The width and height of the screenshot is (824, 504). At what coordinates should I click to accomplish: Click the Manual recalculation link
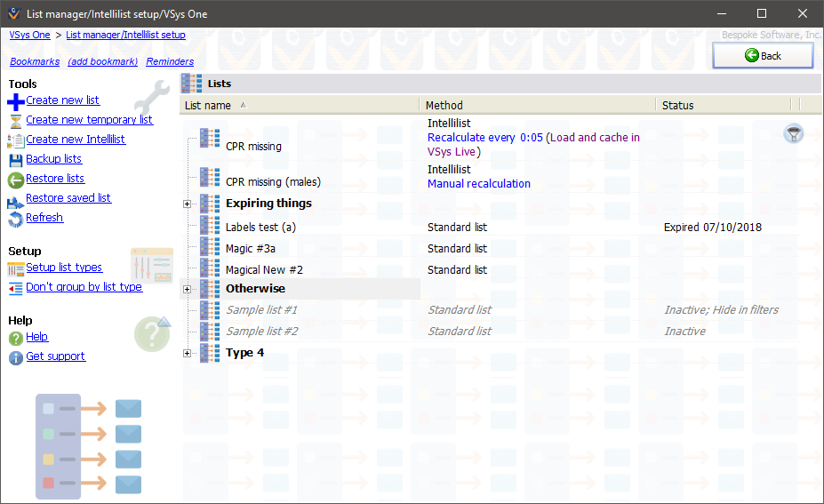(479, 183)
